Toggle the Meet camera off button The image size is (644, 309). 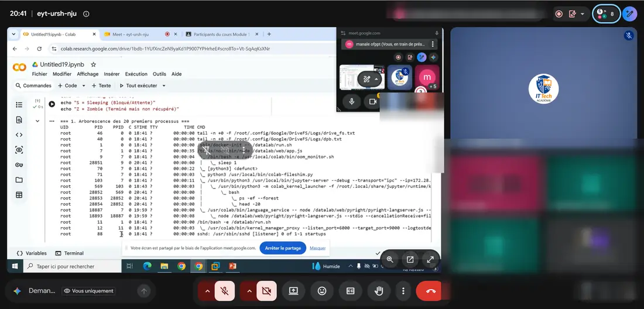point(266,291)
